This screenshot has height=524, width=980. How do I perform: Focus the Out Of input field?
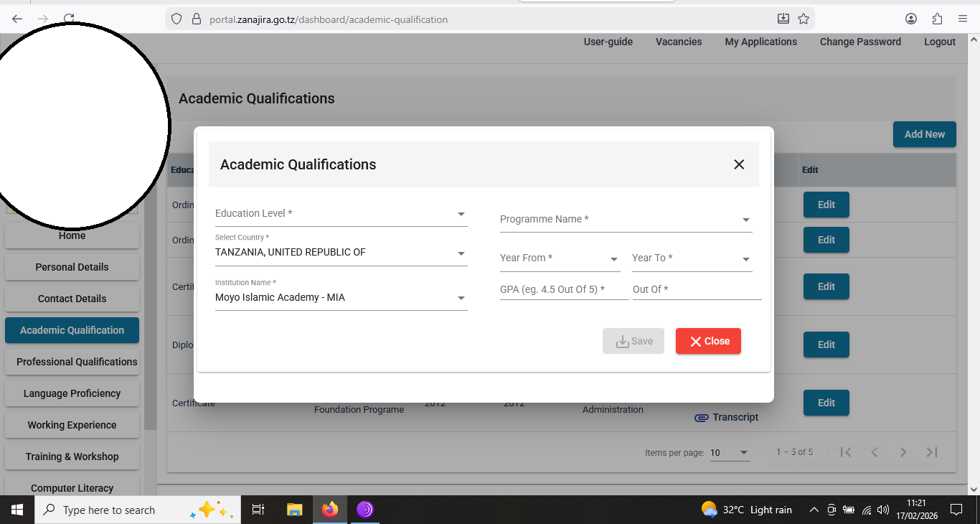[x=697, y=289]
